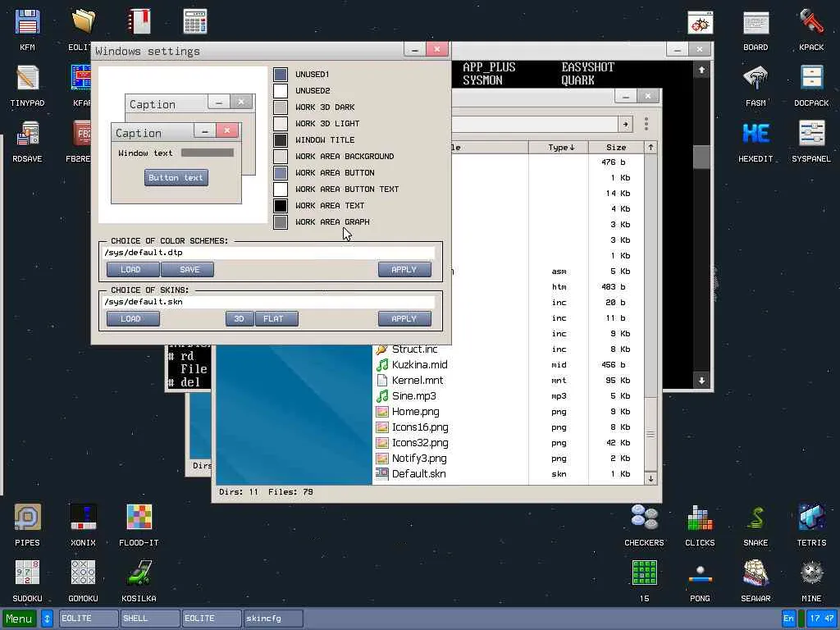Pick the UNUSED1 color swatch
This screenshot has width=840, height=630.
coord(281,75)
